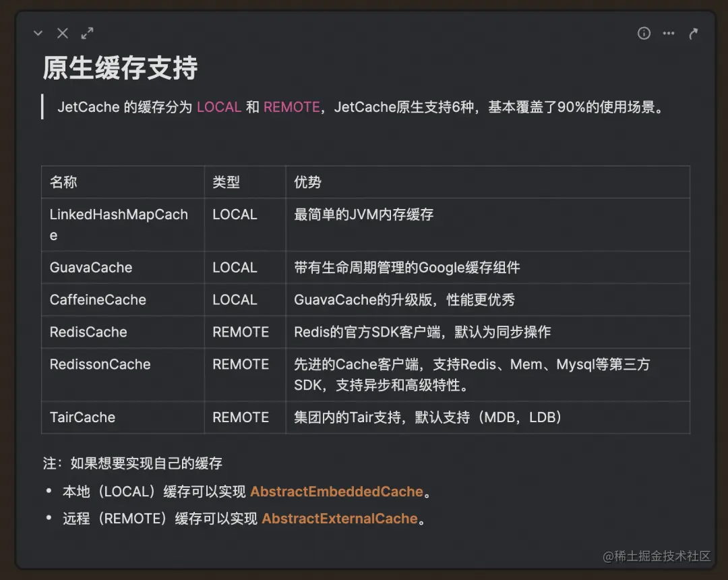Screen dimensions: 728x580
Task: Click the 先进的Cache客户端 description cell
Action: pos(488,375)
